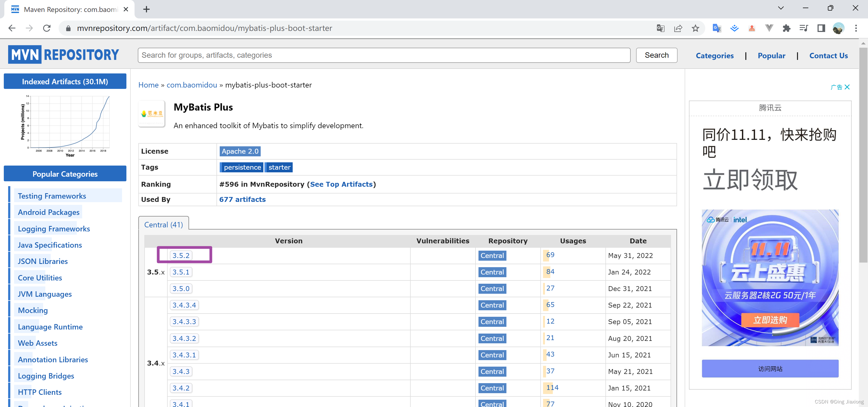Bookmark this page with the star icon
This screenshot has height=407, width=868.
[x=695, y=28]
